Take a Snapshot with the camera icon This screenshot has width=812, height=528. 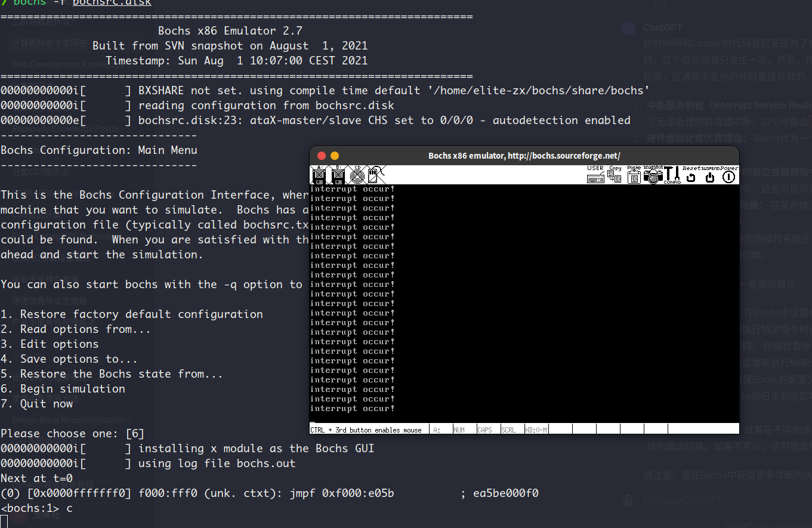653,175
